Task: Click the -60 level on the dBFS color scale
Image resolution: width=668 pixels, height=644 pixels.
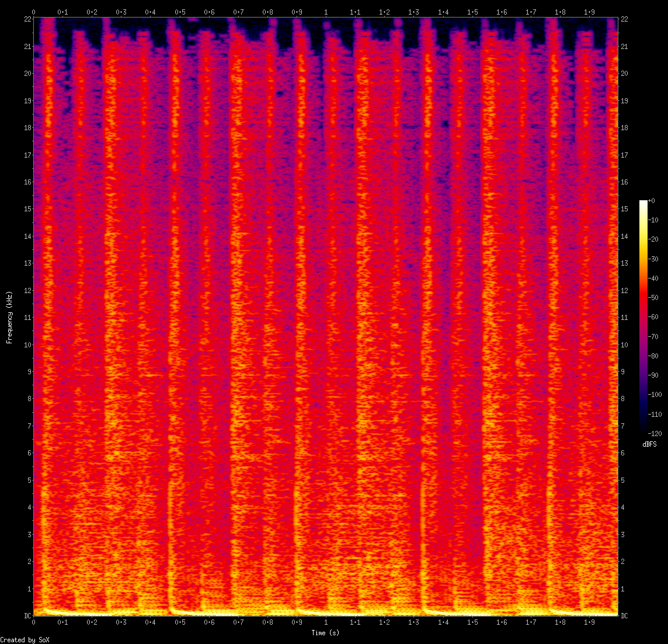Action: [653, 317]
